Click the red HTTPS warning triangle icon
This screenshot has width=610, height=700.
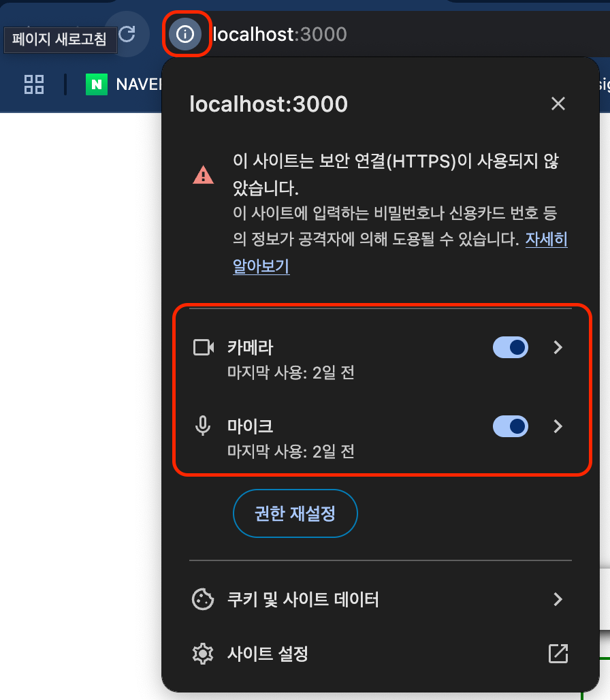tap(203, 175)
